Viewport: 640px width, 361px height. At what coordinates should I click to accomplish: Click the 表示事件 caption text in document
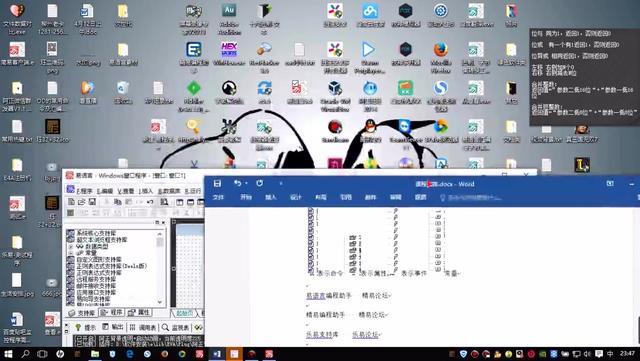(414, 273)
